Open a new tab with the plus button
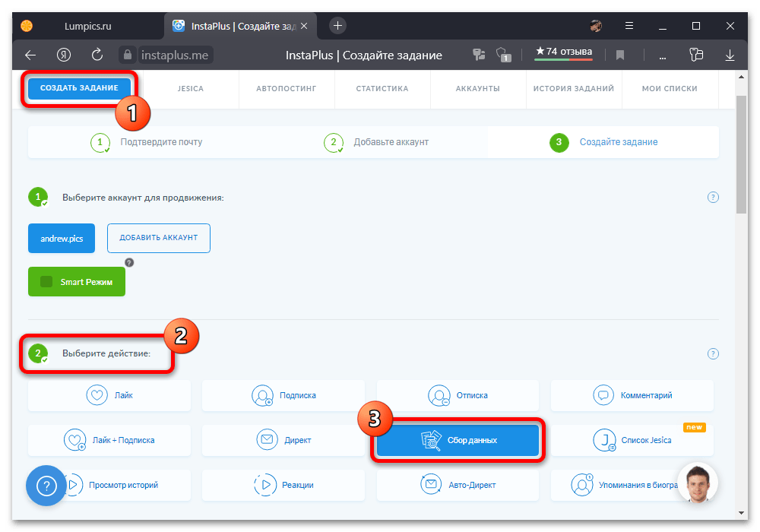This screenshot has height=532, width=760. coord(338,26)
